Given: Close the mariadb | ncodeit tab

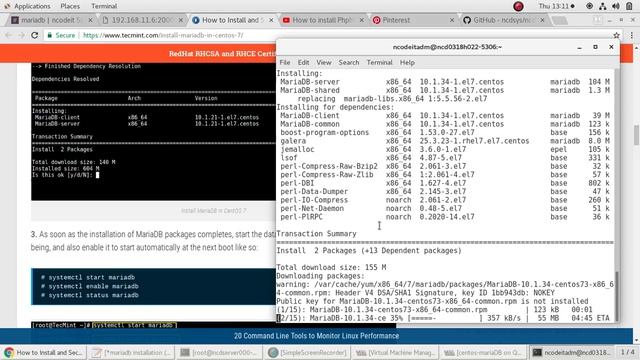Looking at the screenshot, I should (x=90, y=20).
